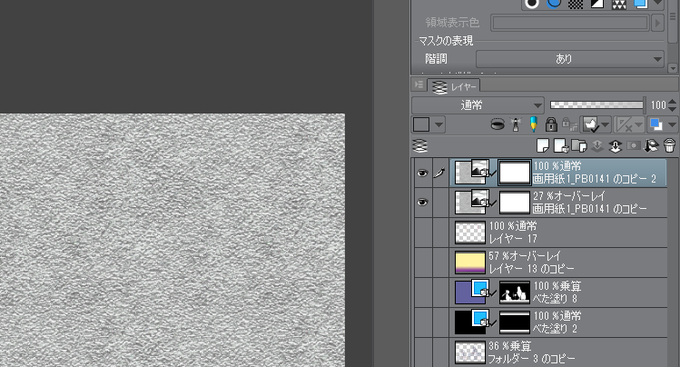This screenshot has width=680, height=367.
Task: Click the clip to layer below icon
Action: click(x=497, y=125)
